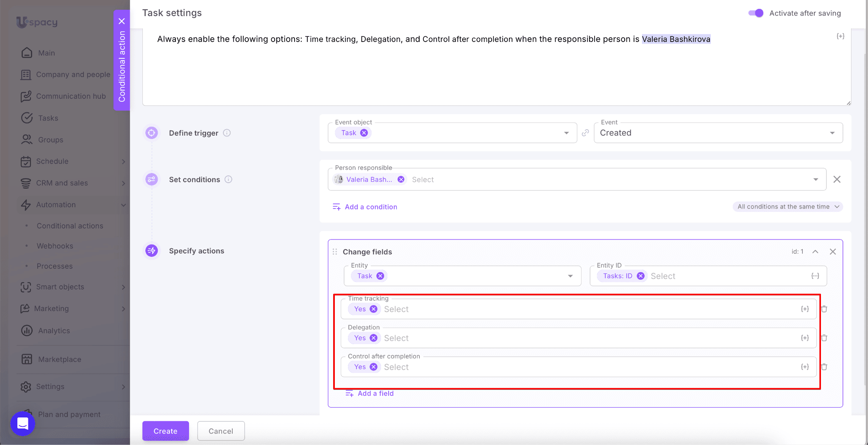Open the Event dropdown showing Created
This screenshot has height=445, width=868.
718,133
